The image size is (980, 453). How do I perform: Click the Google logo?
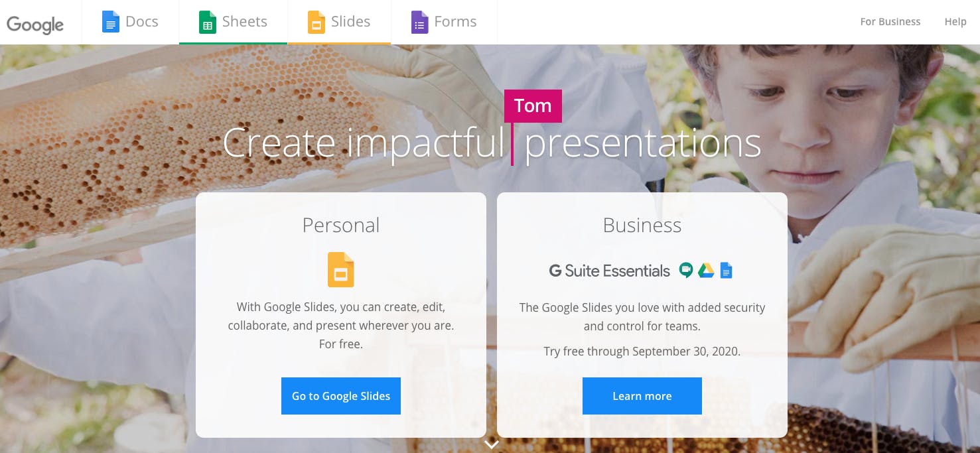(x=35, y=25)
